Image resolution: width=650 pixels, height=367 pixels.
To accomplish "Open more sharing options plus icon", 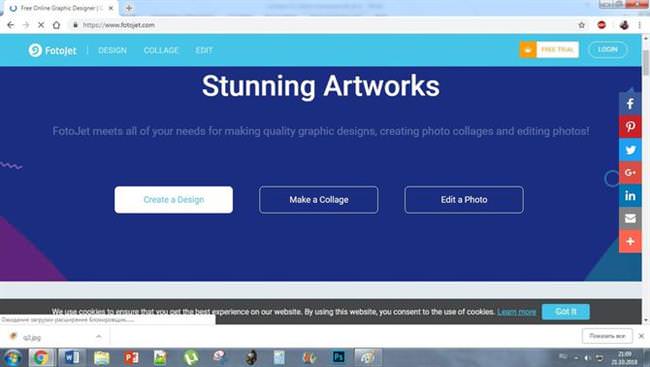I will (x=630, y=241).
